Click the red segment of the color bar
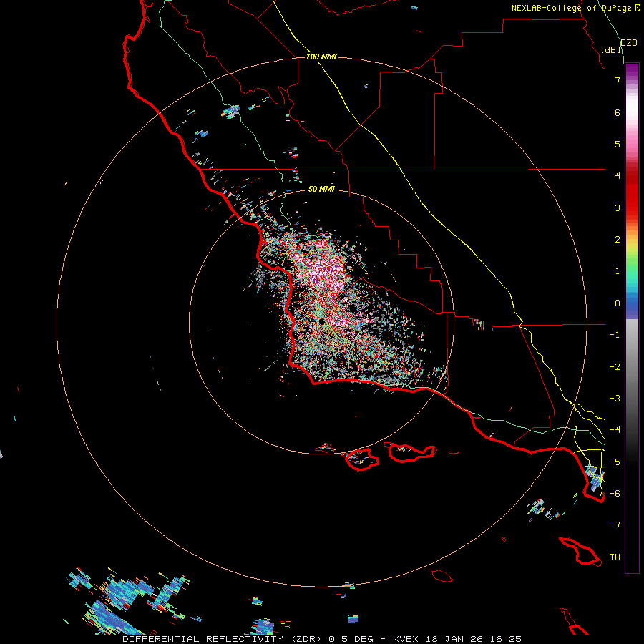644x644 pixels. point(632,193)
